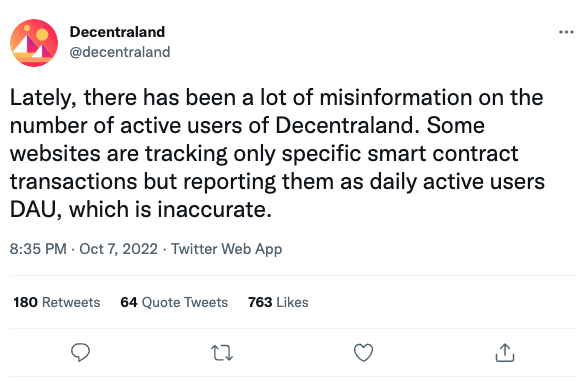
Task: Click the reply speech bubble icon
Action: 80,352
